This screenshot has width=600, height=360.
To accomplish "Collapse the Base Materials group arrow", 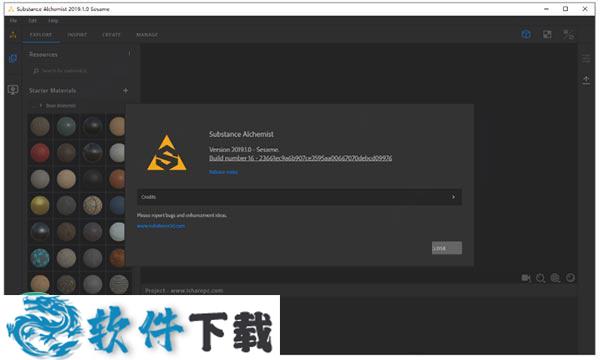I will pos(41,105).
